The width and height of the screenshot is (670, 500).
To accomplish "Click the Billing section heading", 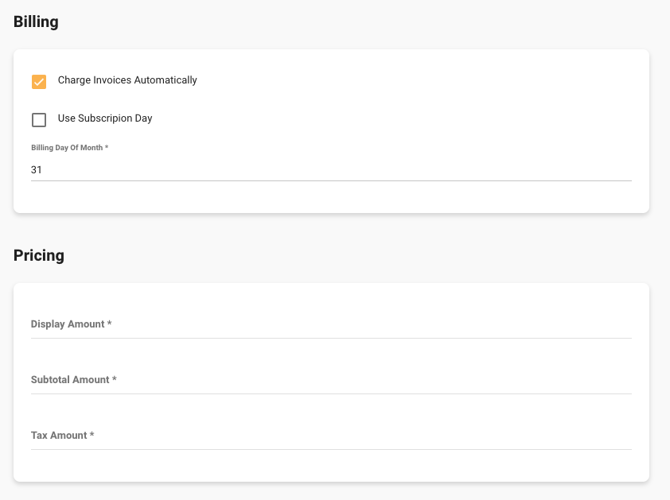I will (36, 22).
